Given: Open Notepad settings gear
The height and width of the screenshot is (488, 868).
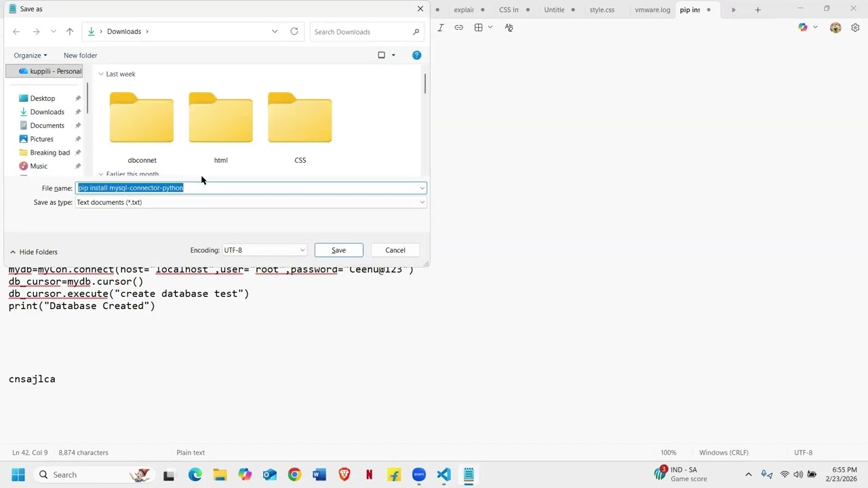Looking at the screenshot, I should pos(855,28).
